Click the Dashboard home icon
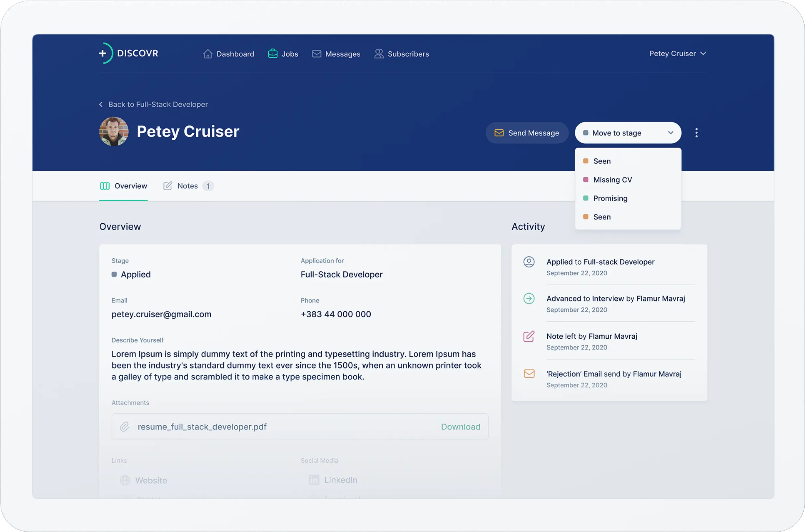Screen dimensions: 805x532 pyautogui.click(x=208, y=54)
